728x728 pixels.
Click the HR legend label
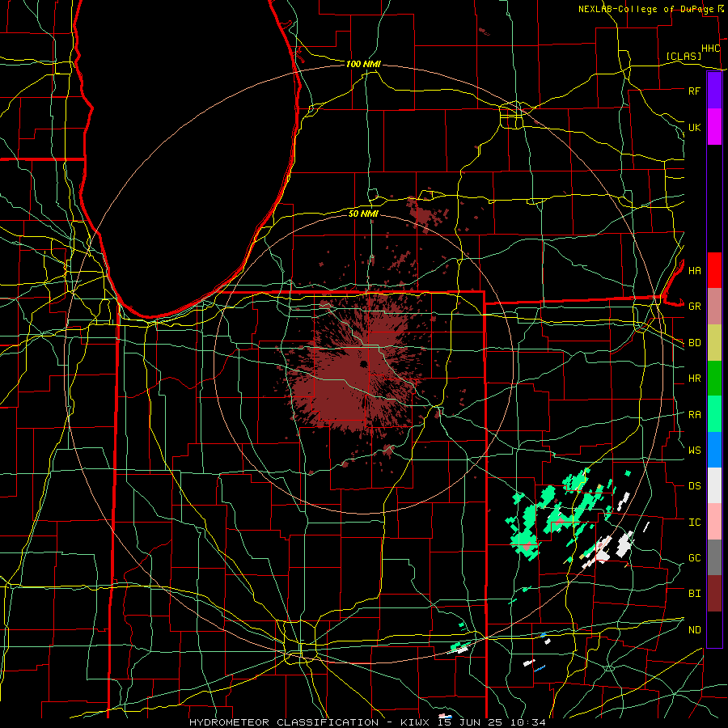tap(694, 379)
